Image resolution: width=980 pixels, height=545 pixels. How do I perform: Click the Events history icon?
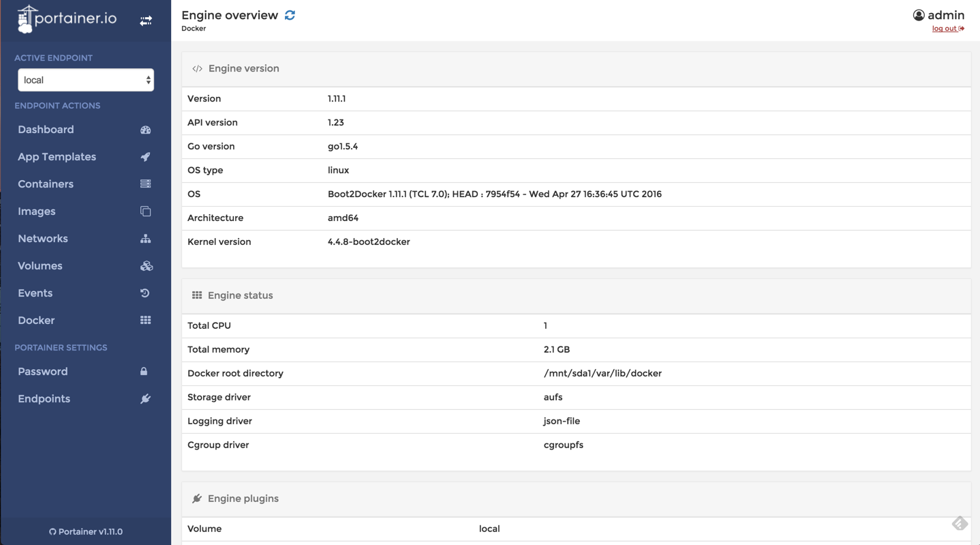[x=145, y=293]
